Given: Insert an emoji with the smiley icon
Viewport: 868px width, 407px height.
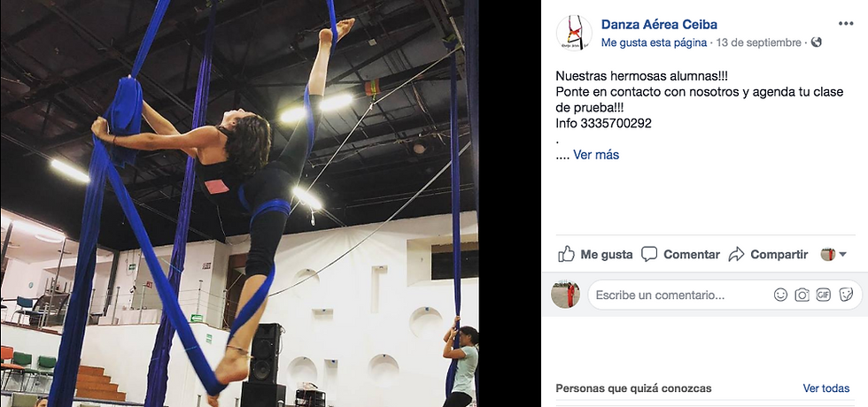Looking at the screenshot, I should (780, 296).
